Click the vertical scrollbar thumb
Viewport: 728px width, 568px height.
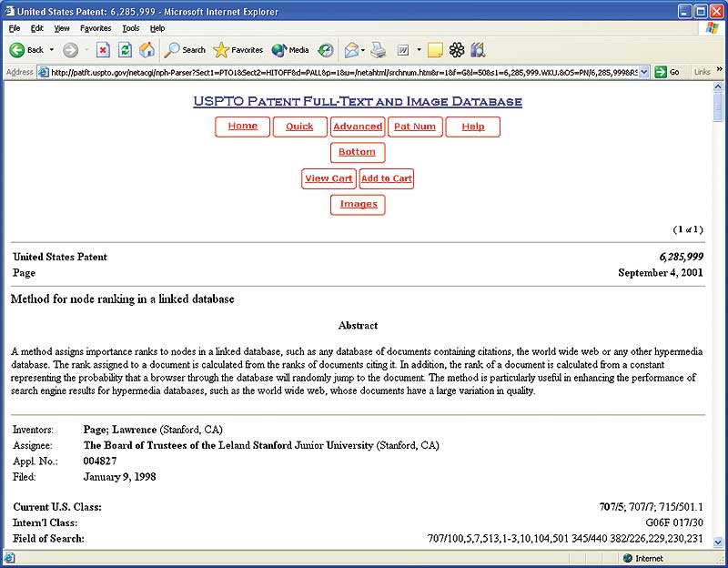tap(718, 106)
